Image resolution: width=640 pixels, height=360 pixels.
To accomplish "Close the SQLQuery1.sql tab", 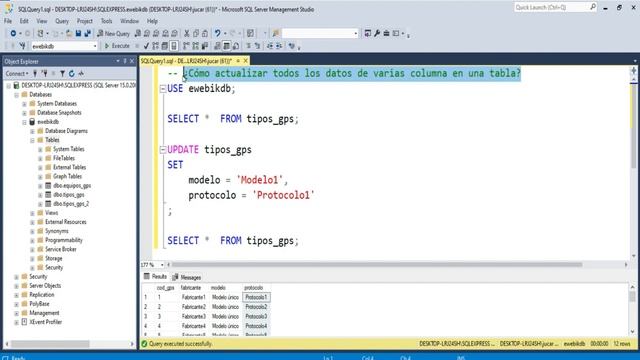I will (246, 61).
